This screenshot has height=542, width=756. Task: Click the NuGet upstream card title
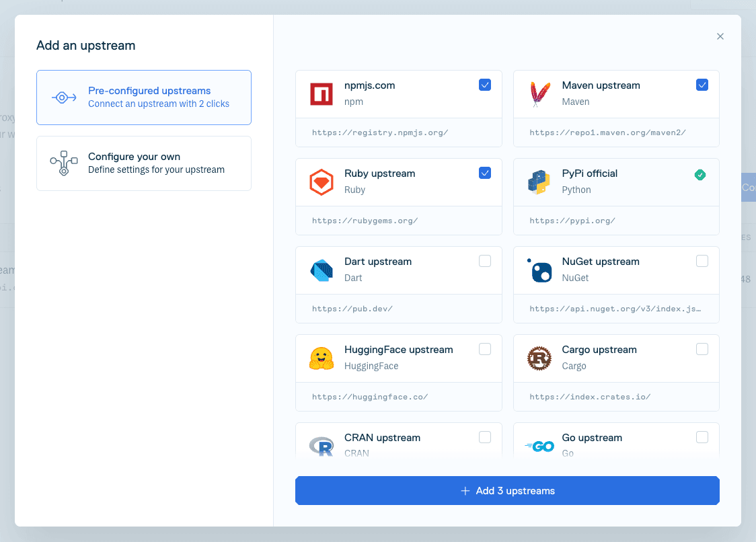coord(600,262)
